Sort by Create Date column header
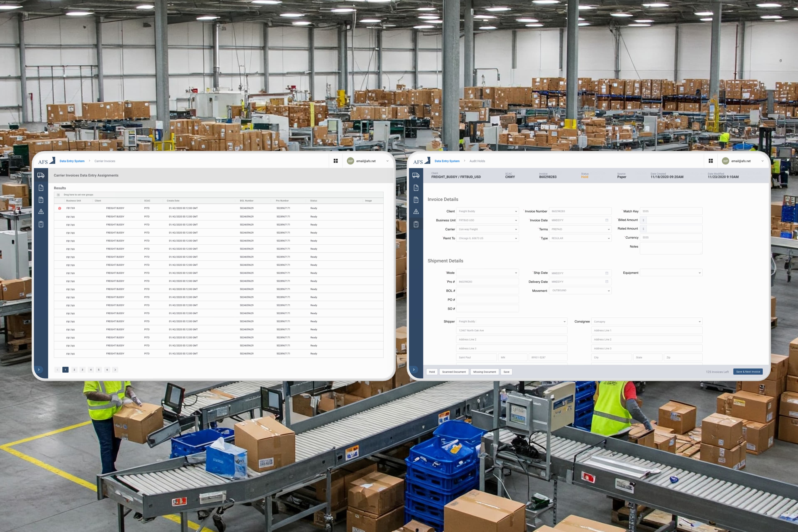 [173, 201]
